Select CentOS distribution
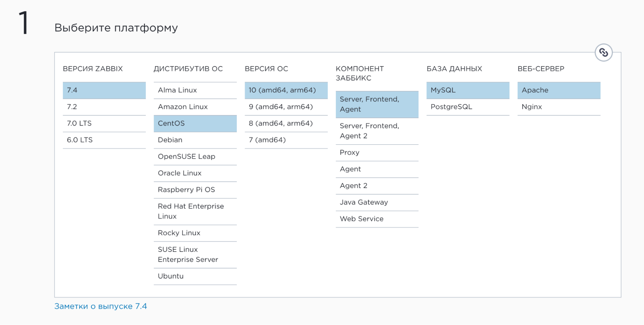This screenshot has width=644, height=325. [195, 123]
